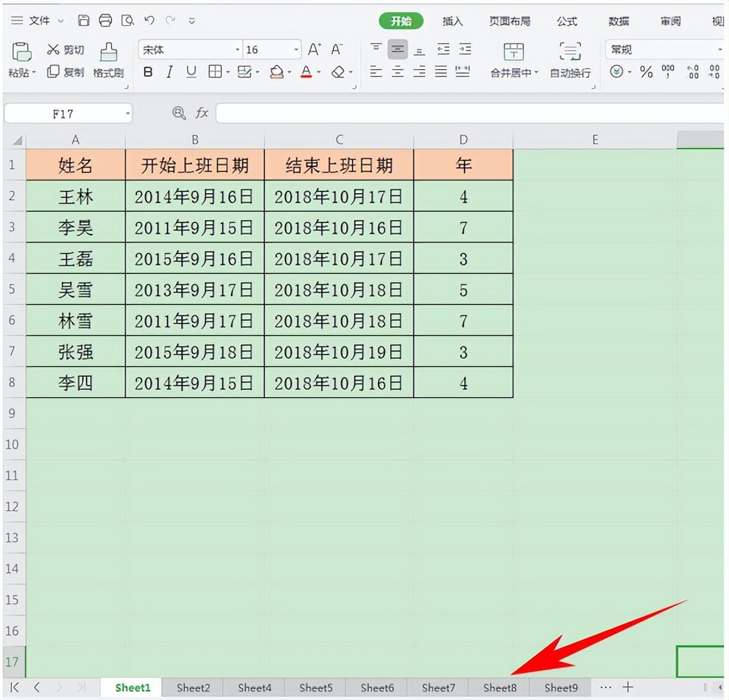Align text right
This screenshot has height=700, width=729.
[x=419, y=72]
